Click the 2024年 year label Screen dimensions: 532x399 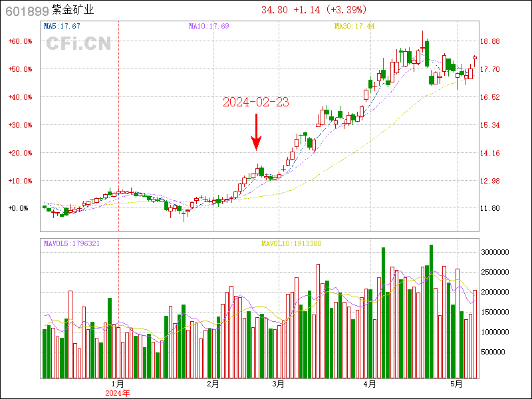pyautogui.click(x=118, y=393)
